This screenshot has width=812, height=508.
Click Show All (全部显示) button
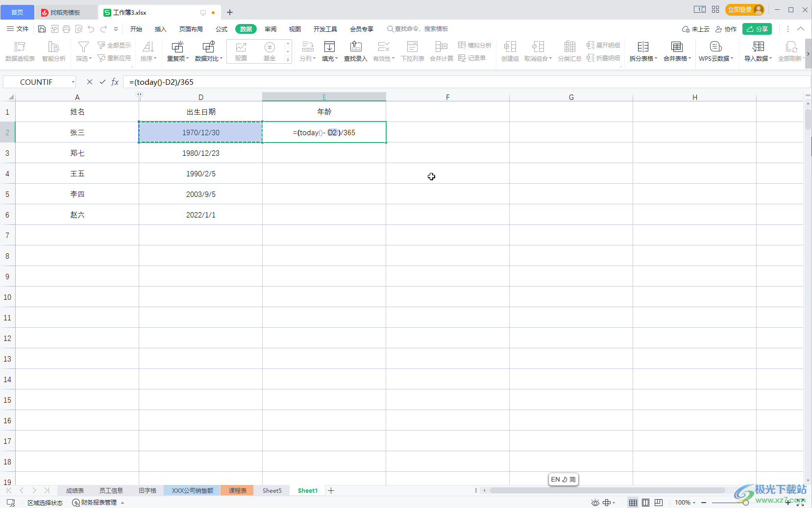pos(114,45)
